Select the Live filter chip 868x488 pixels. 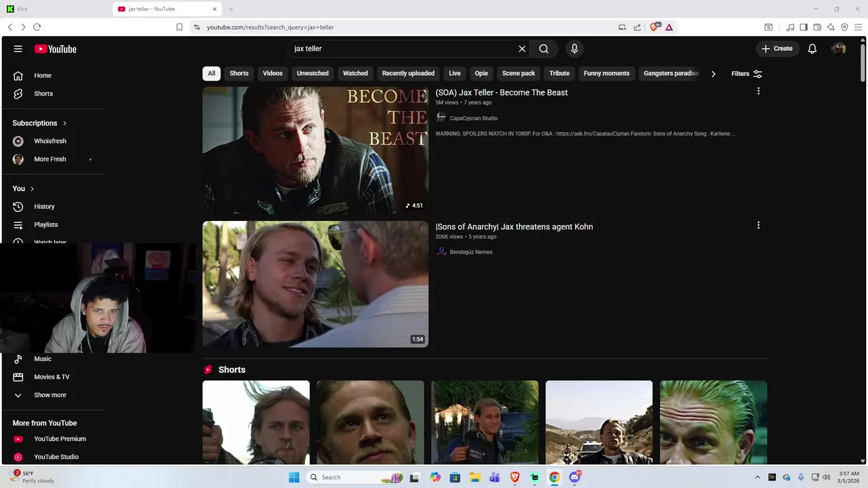[x=455, y=73]
